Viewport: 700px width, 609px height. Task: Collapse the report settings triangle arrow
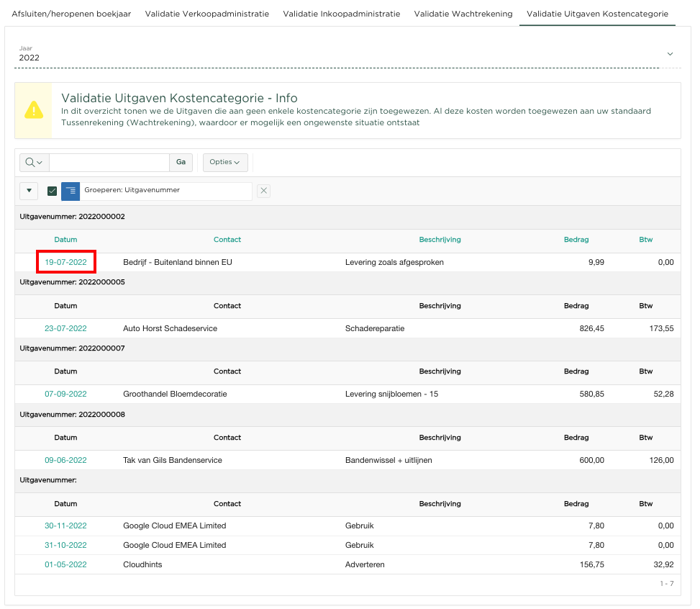point(29,191)
